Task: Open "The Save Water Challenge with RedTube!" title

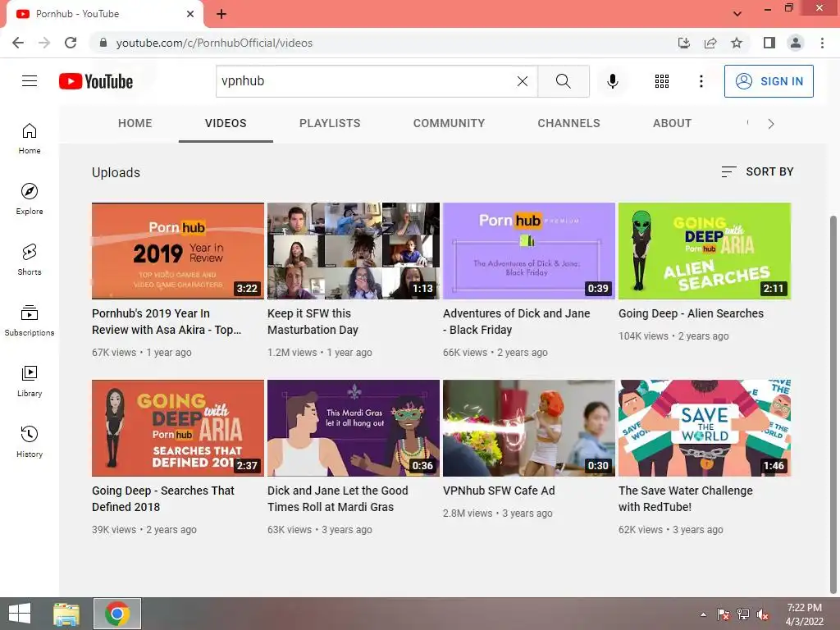Action: (x=686, y=499)
